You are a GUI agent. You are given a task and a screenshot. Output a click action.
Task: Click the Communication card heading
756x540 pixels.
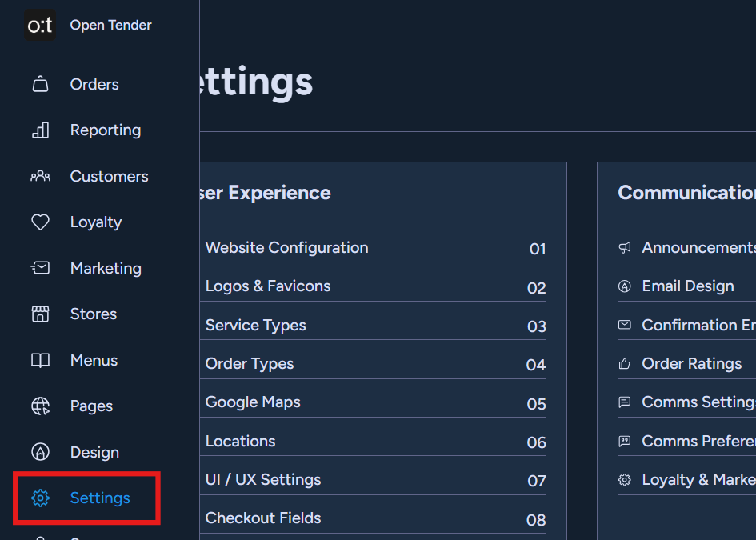pyautogui.click(x=687, y=193)
